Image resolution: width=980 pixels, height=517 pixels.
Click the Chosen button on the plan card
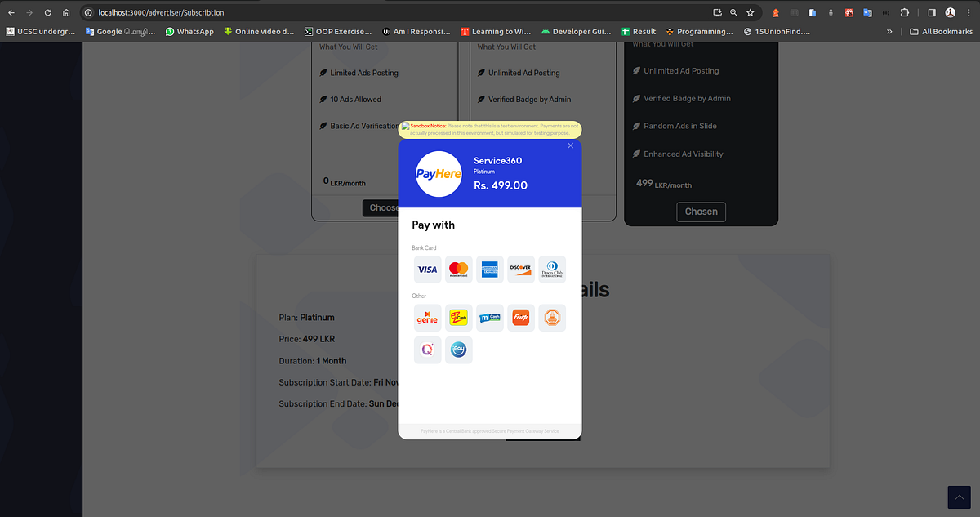click(701, 211)
